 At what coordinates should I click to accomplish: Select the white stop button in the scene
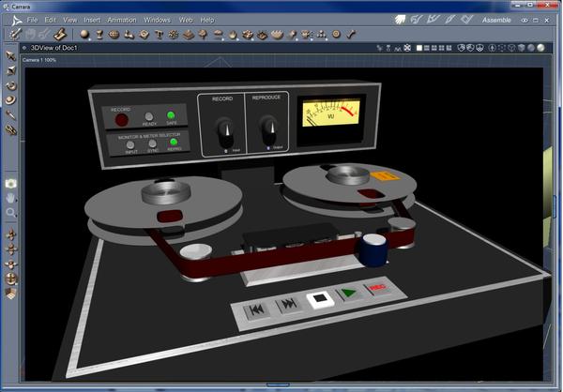pyautogui.click(x=320, y=299)
